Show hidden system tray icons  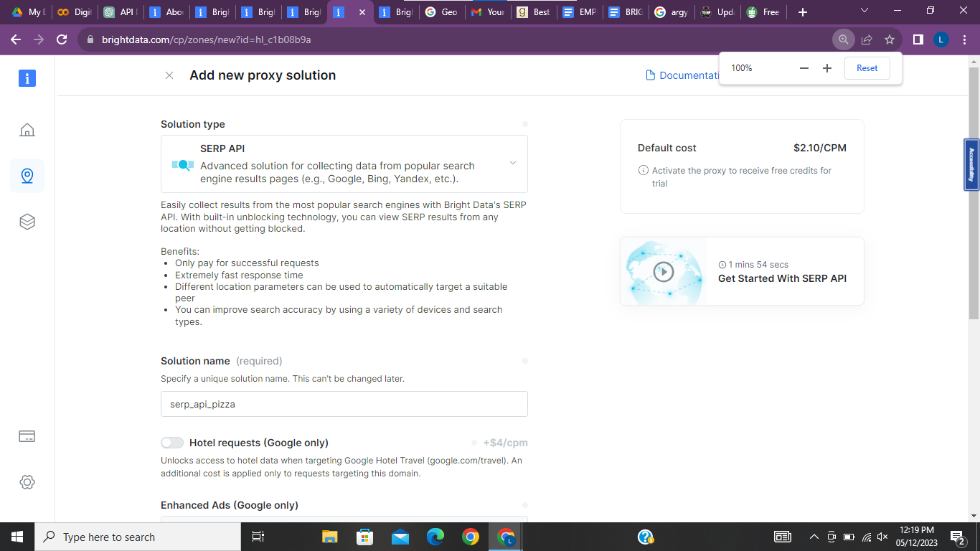click(814, 537)
